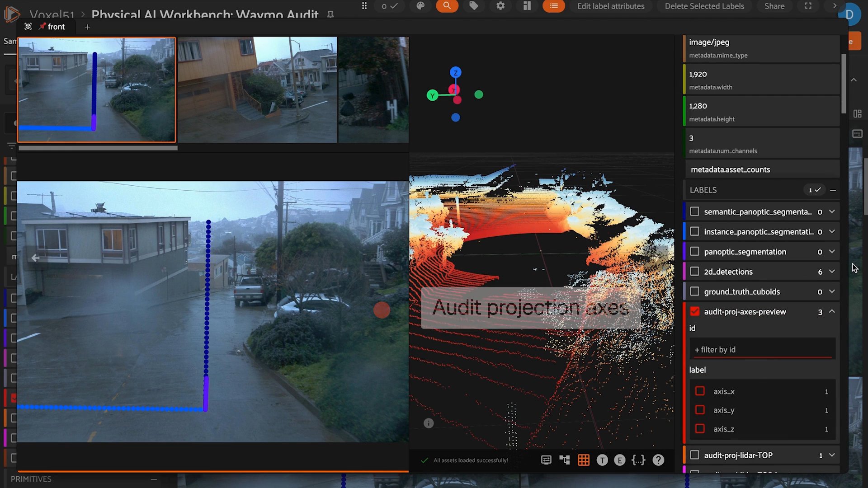
Task: Open JSON viewer braces icon
Action: (638, 460)
